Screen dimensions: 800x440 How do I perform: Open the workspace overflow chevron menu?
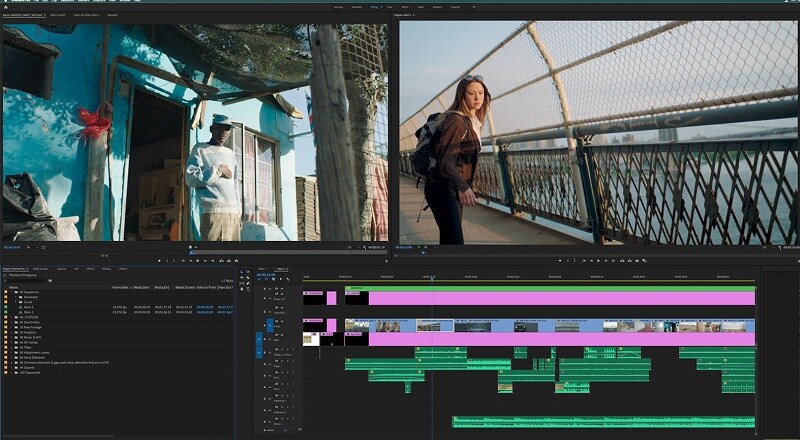[x=474, y=7]
